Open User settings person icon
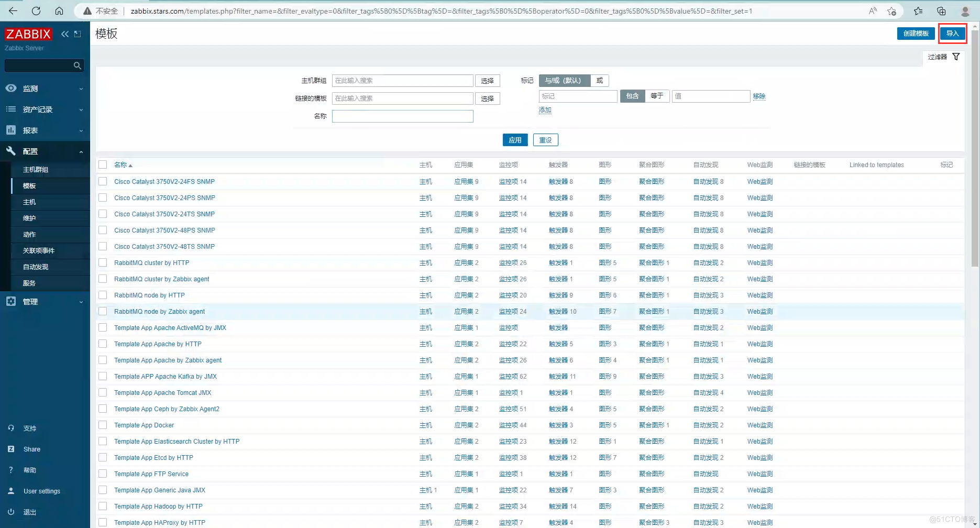Image resolution: width=980 pixels, height=528 pixels. [x=11, y=491]
